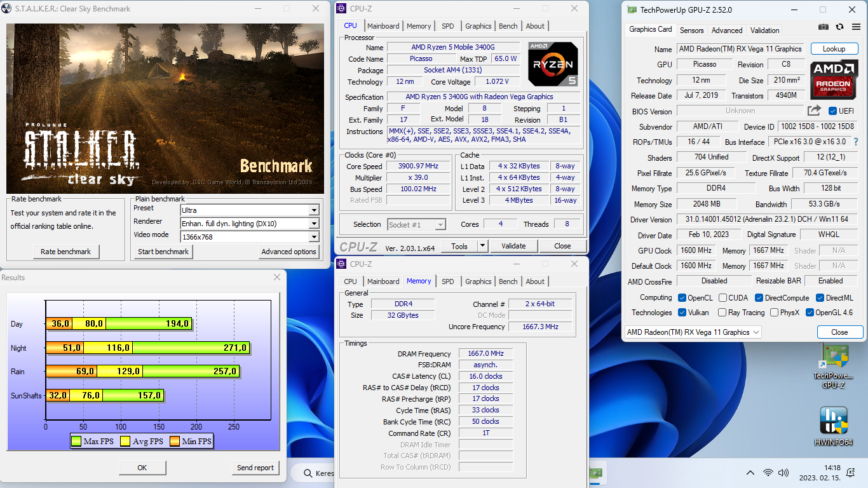This screenshot has height=488, width=868.
Task: Toggle the CUDA checkbox
Action: (723, 298)
